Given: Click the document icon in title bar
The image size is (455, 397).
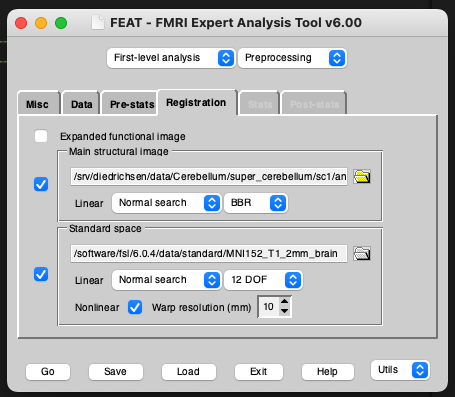Looking at the screenshot, I should tap(98, 23).
